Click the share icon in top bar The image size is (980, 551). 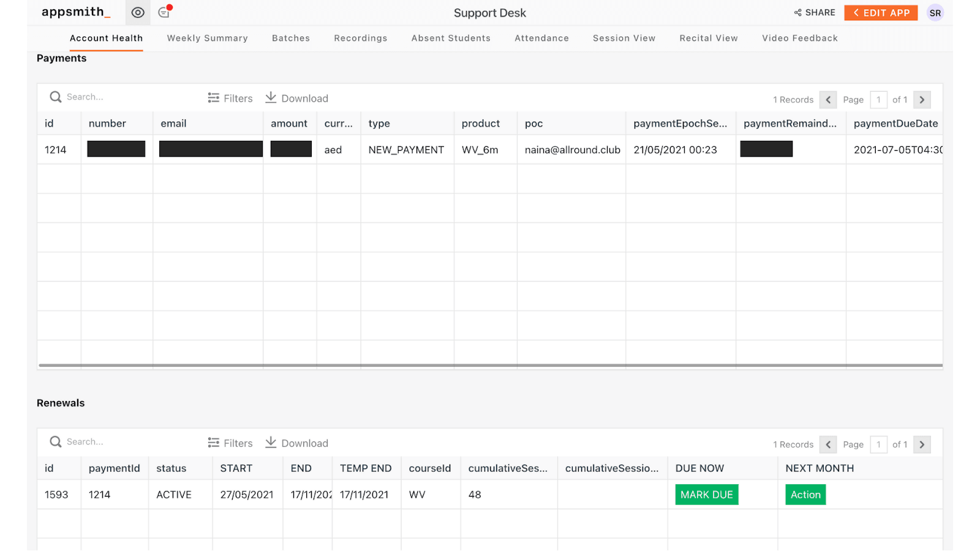pos(797,13)
